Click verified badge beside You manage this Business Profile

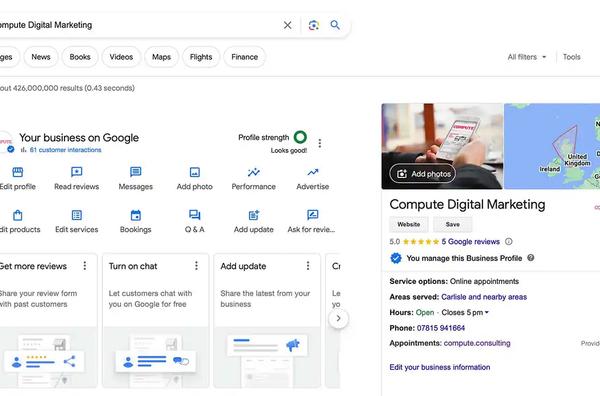click(396, 258)
